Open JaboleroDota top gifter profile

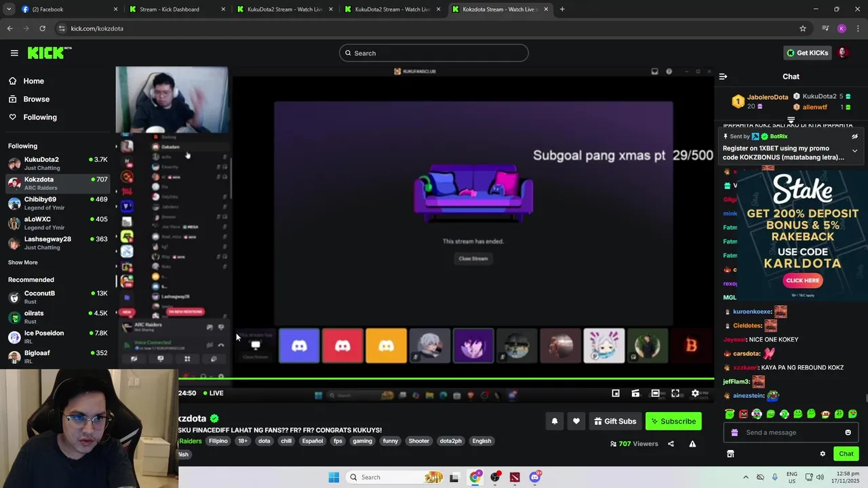(767, 97)
